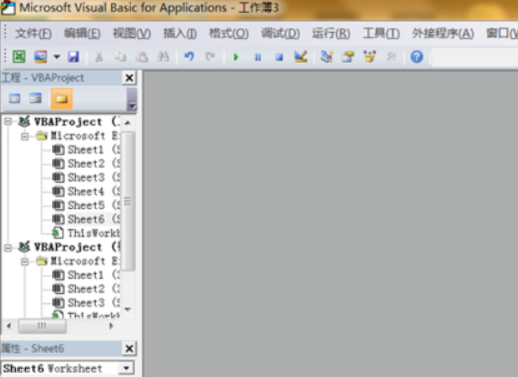Click horizontal scroll right arrow in project tree
Viewport: 518px width, 377px height.
click(111, 326)
